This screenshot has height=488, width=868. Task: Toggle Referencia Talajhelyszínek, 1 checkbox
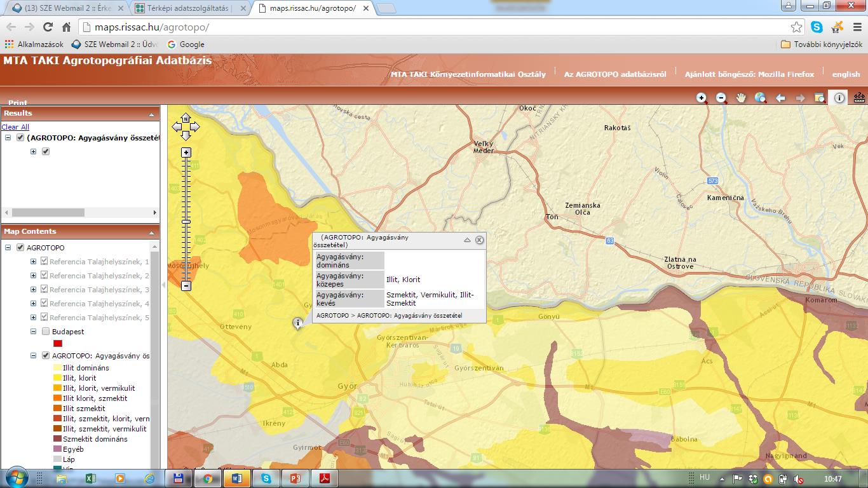click(44, 261)
